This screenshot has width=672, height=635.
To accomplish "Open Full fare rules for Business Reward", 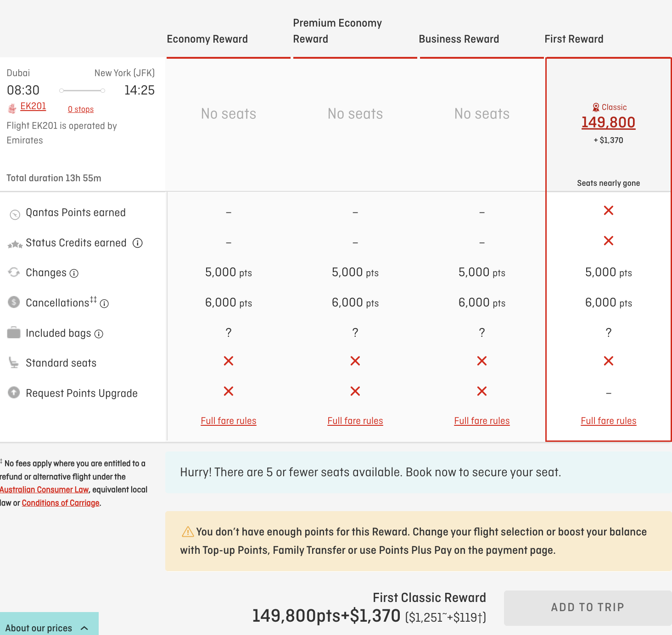I will 482,421.
